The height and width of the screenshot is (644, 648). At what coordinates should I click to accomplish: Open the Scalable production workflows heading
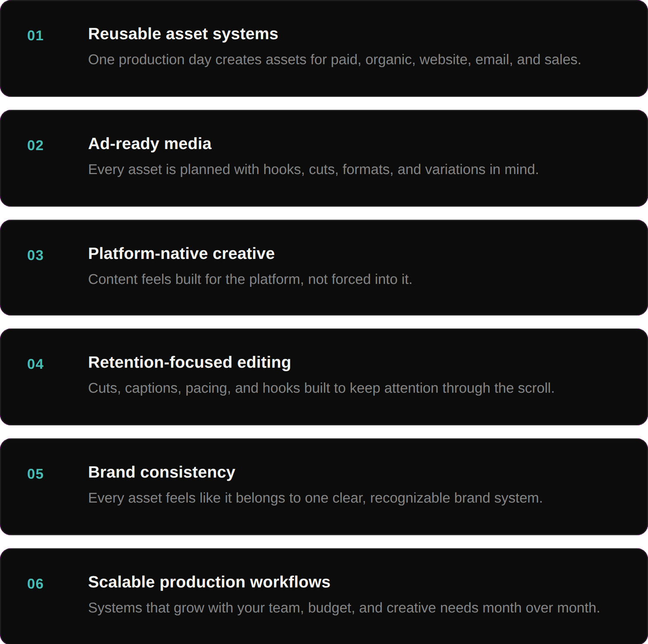[209, 582]
